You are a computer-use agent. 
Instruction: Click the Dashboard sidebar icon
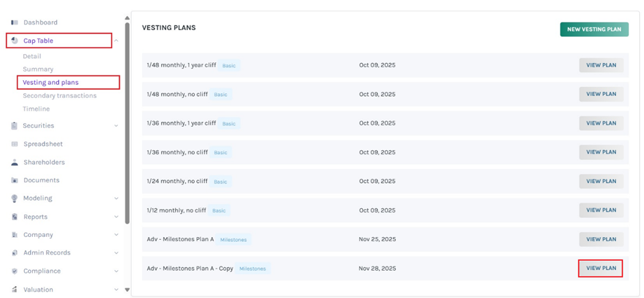pos(14,22)
